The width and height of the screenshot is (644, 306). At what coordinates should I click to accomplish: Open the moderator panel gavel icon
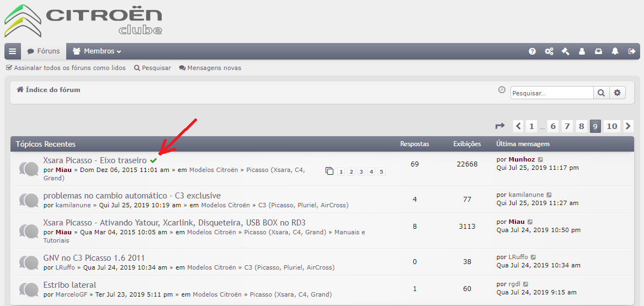[565, 51]
